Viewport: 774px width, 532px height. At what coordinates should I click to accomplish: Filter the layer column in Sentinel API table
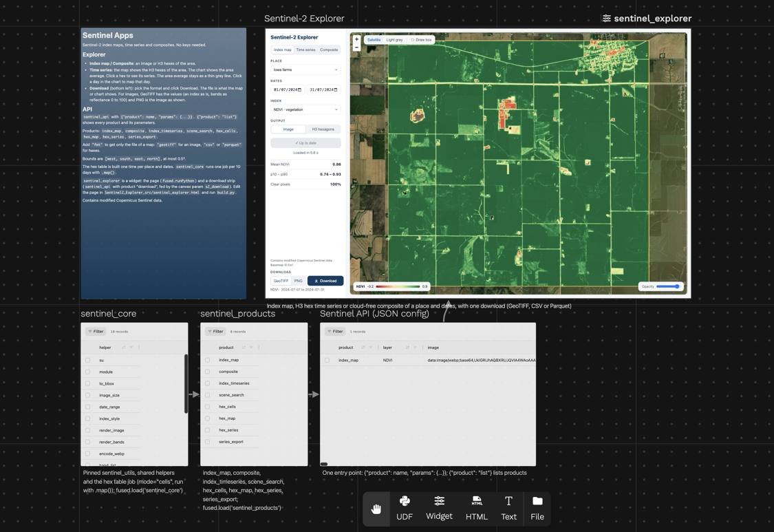click(x=415, y=348)
